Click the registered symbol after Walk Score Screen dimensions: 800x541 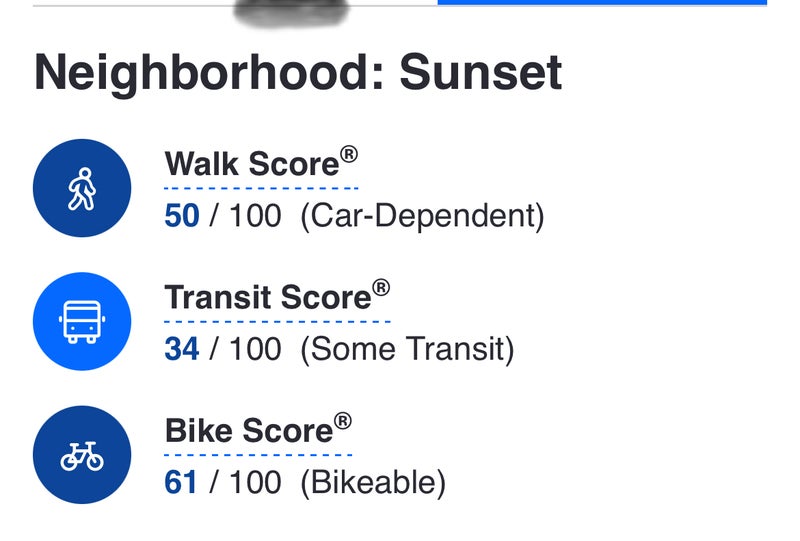[x=348, y=154]
